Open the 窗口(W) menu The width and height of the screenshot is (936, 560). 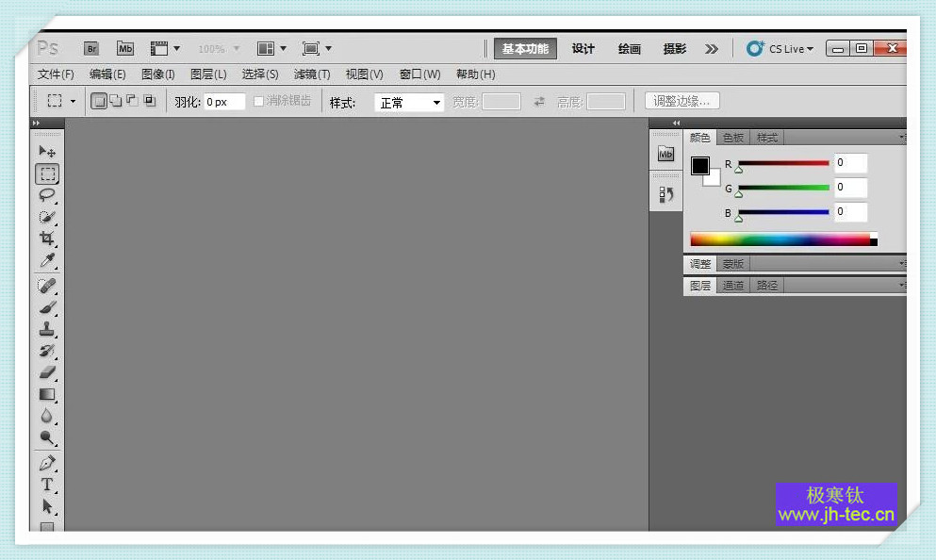coord(419,74)
